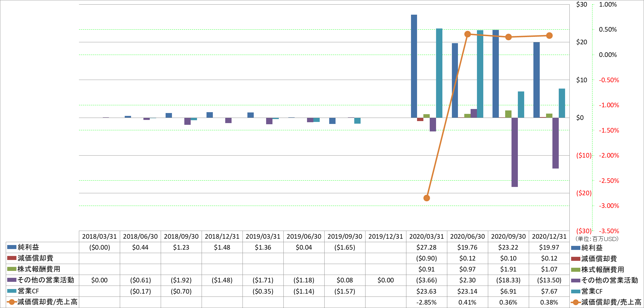The height and width of the screenshot is (308, 644).
Task: Select the $27.28 cell in the 純利益 row
Action: pos(427,247)
